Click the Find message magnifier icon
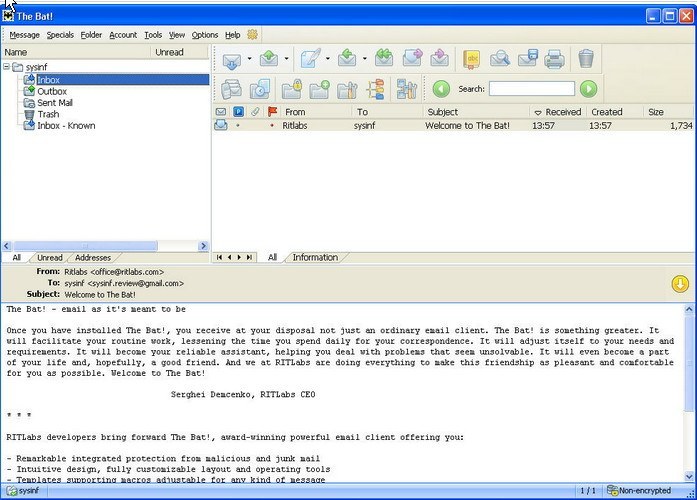Screen dimensions: 697x500 click(499, 59)
